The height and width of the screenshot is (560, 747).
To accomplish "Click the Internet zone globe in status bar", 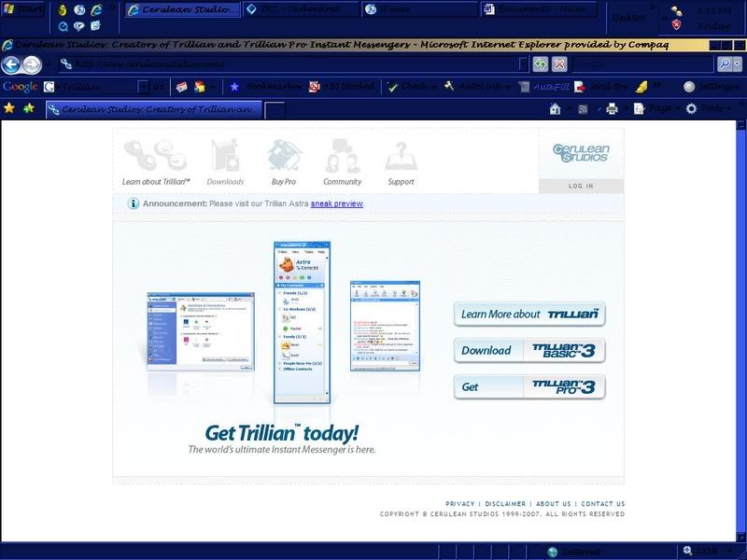I will point(553,552).
